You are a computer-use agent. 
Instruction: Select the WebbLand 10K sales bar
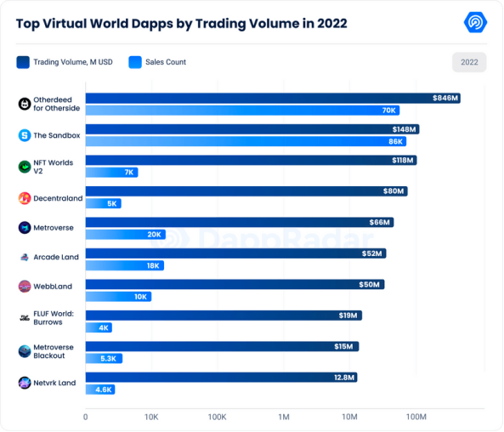coord(118,297)
